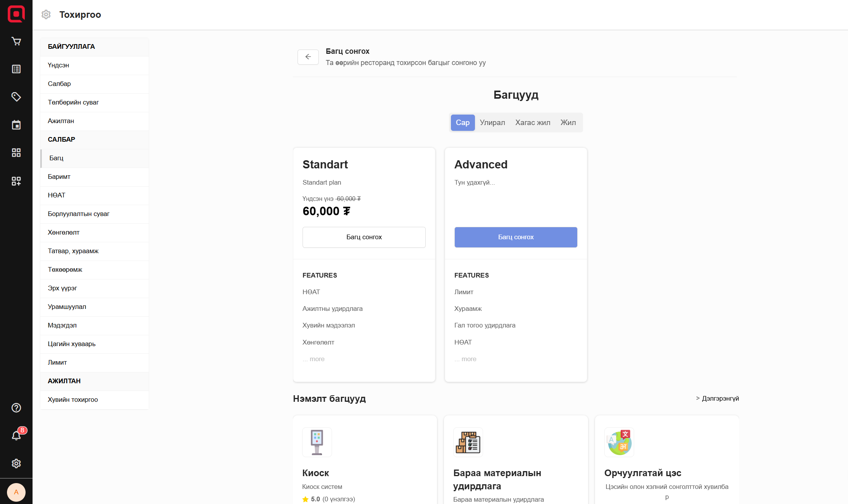
Task: Click the price tag icon in sidebar
Action: [x=16, y=97]
